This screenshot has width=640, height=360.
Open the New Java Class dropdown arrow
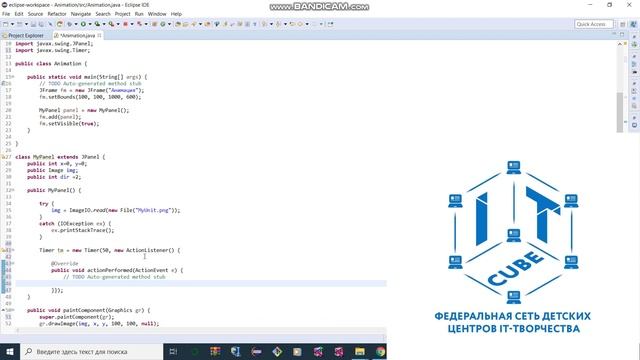click(x=169, y=24)
